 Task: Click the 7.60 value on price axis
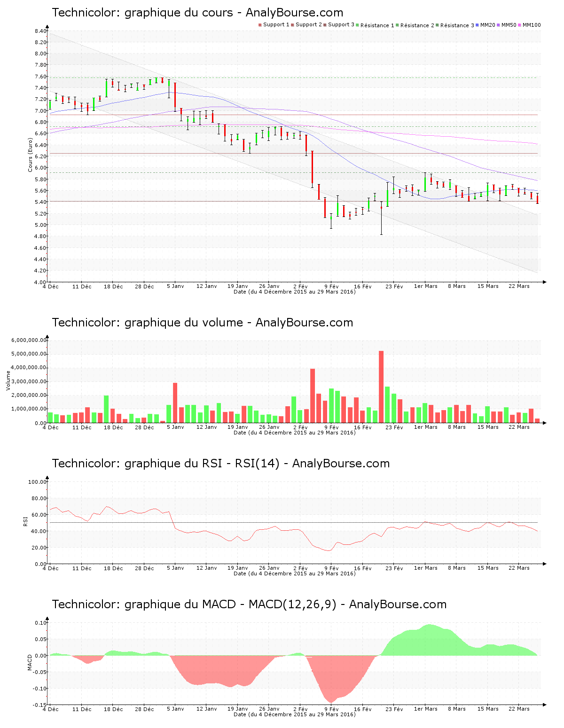pos(40,77)
